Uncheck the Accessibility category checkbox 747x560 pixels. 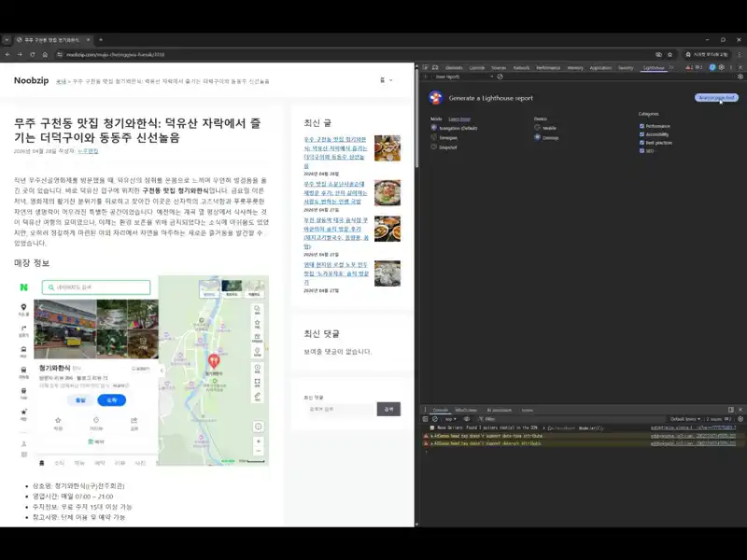tap(641, 135)
